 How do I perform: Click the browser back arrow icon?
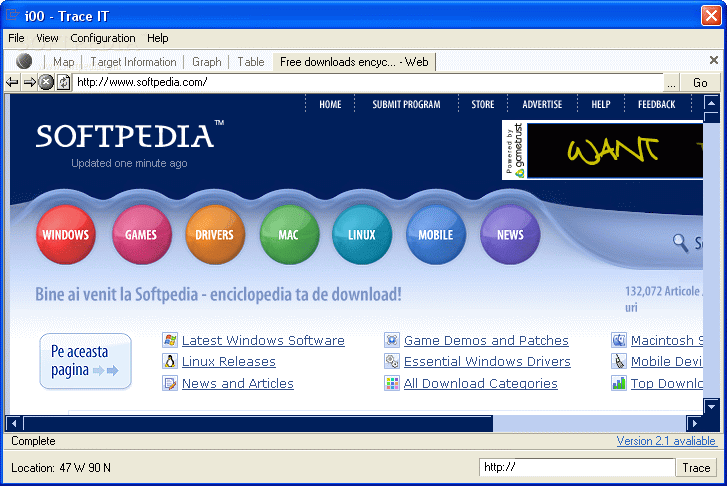[12, 83]
